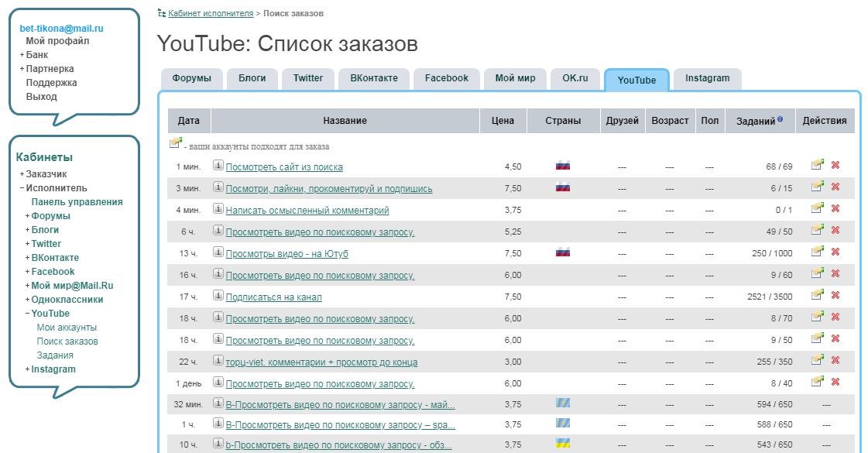Open 'Поддержка' in the sidebar
The width and height of the screenshot is (868, 453).
click(51, 83)
